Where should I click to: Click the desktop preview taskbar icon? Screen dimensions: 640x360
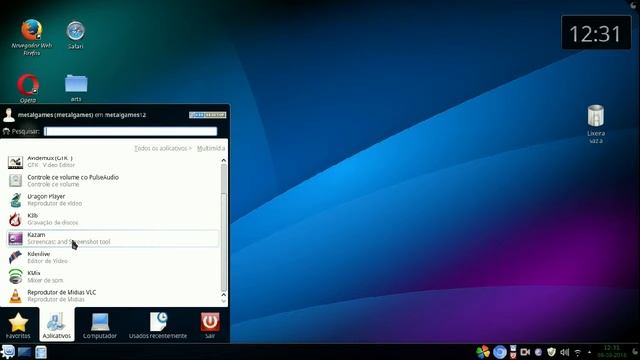pos(24,352)
